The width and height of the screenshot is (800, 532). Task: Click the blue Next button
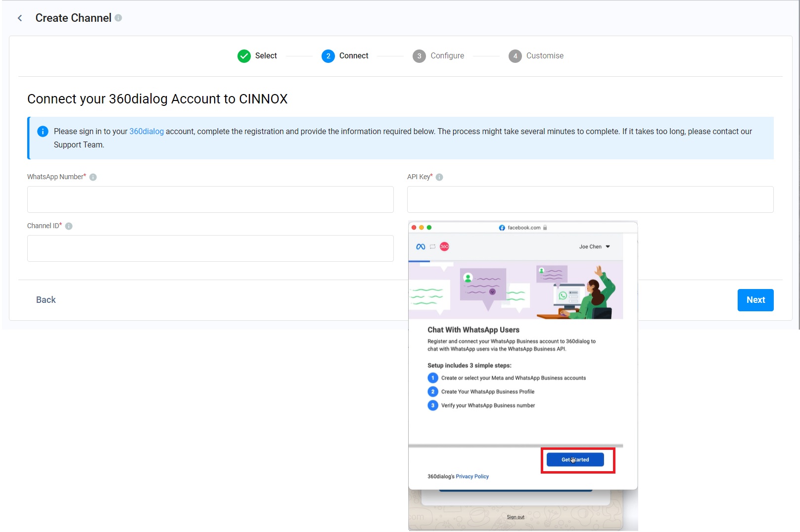pos(755,300)
